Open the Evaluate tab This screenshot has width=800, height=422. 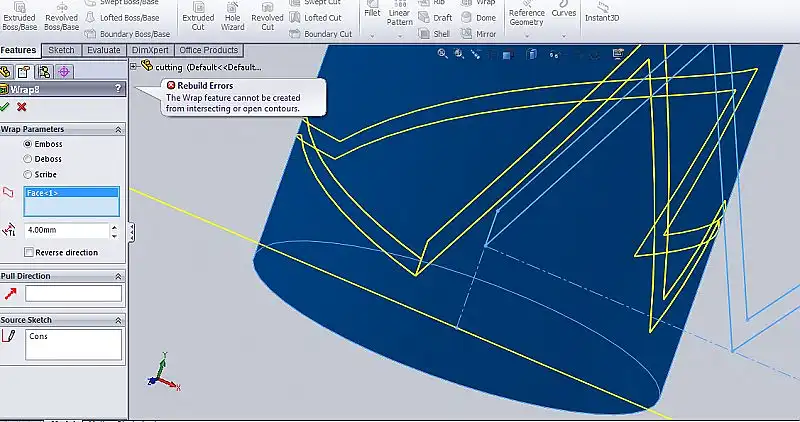pos(103,50)
